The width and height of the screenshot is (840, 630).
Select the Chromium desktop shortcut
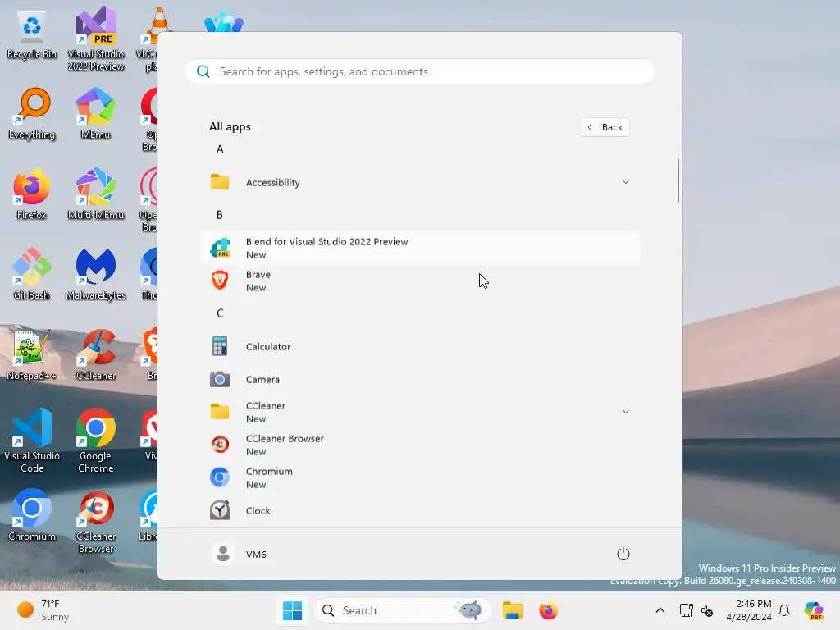32,516
